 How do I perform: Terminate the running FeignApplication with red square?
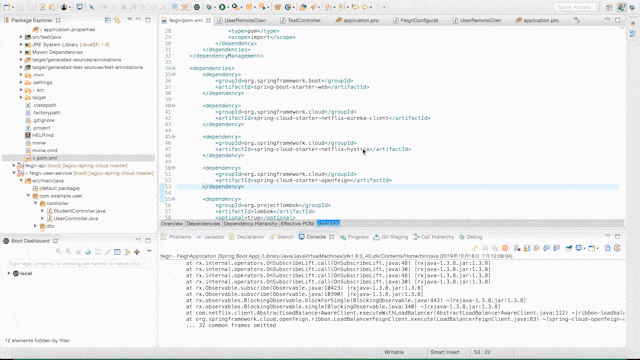pos(505,248)
